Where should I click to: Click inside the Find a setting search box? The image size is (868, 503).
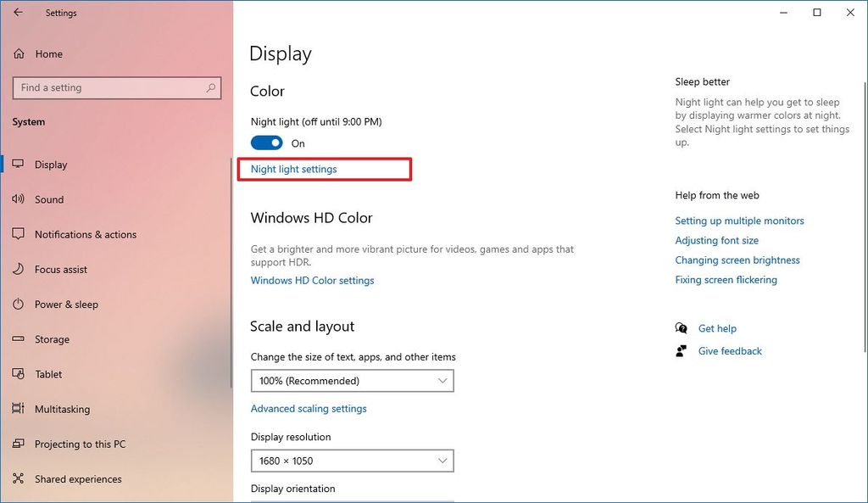[116, 87]
